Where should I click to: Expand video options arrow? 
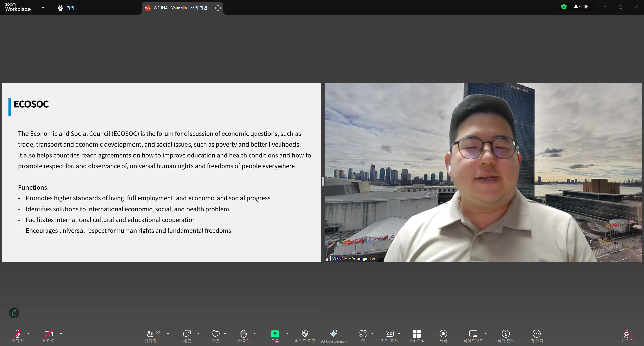click(61, 334)
